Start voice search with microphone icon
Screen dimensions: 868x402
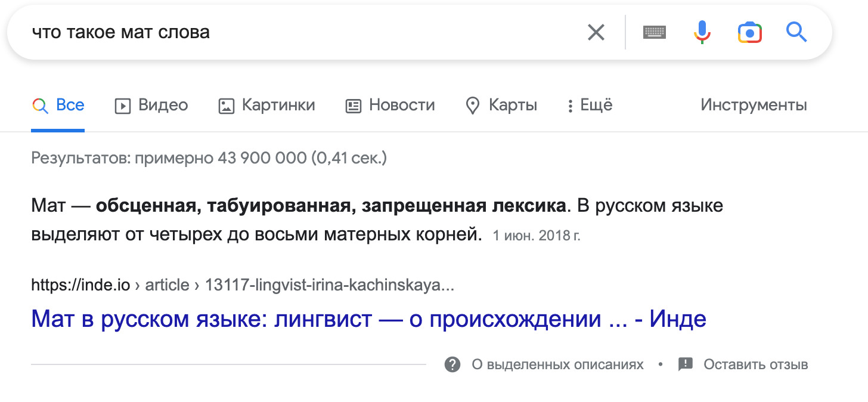coord(702,32)
